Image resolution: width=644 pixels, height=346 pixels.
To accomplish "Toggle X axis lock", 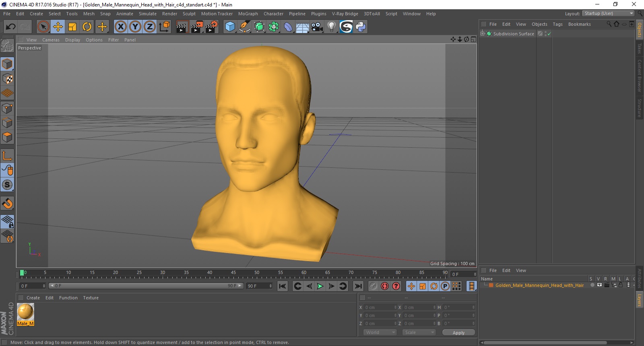I will [120, 27].
